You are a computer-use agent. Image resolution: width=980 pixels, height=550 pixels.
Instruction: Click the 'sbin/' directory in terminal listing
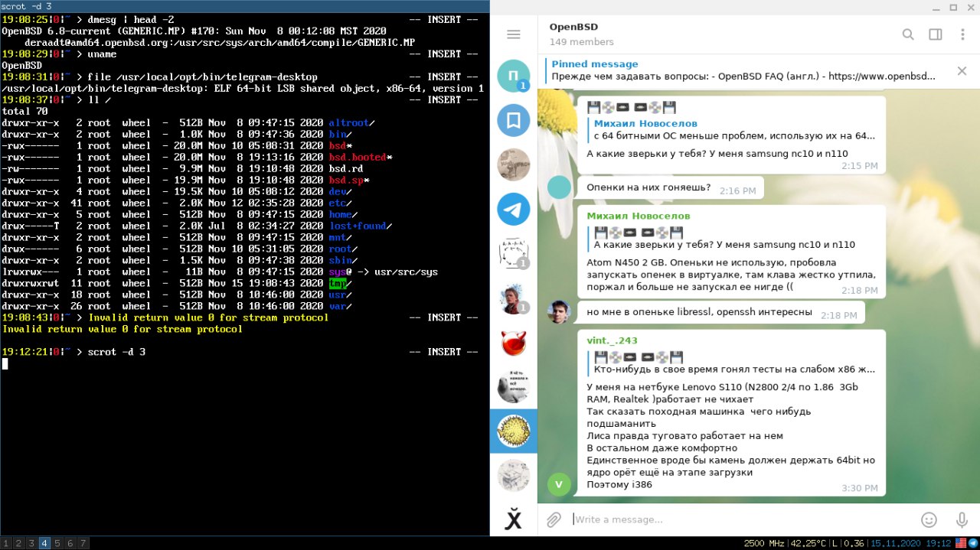coord(343,260)
